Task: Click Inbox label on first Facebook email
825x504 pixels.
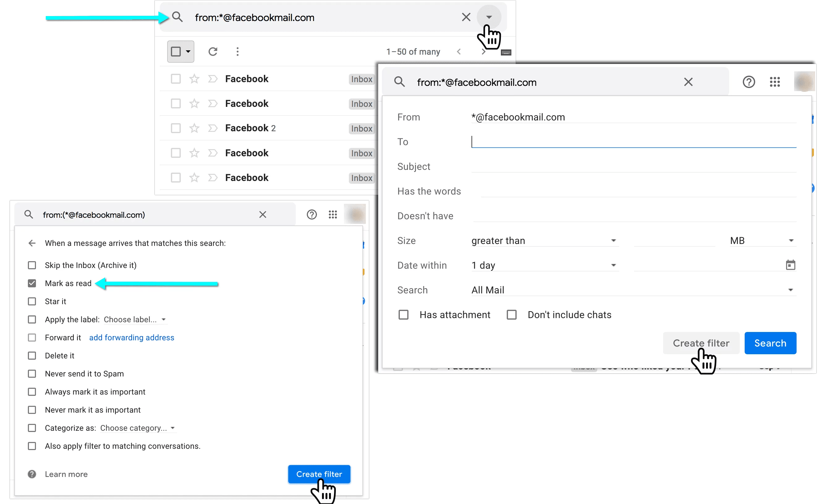Action: click(x=362, y=79)
